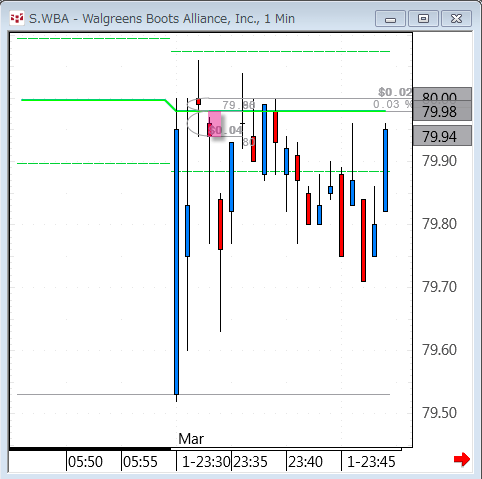
Task: Click the 05:50 time axis label
Action: pyautogui.click(x=85, y=462)
